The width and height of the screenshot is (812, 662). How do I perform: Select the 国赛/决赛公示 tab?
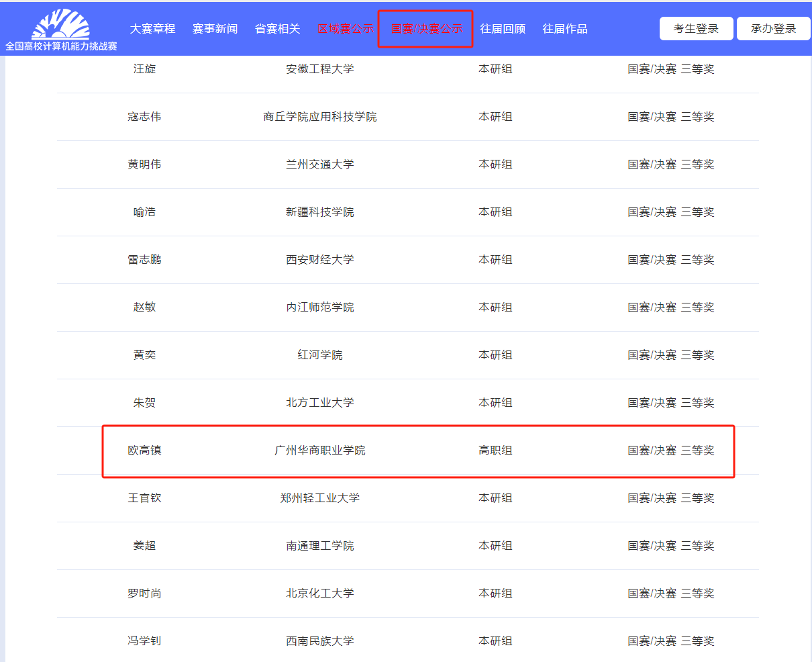pos(426,29)
